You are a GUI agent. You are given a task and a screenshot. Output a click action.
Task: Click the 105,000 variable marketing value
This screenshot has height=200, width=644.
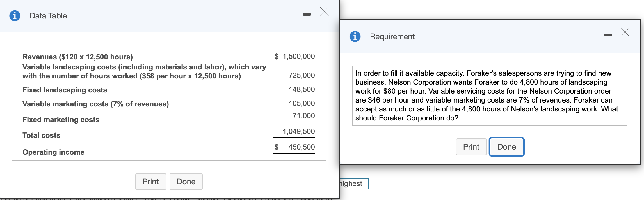pos(302,103)
